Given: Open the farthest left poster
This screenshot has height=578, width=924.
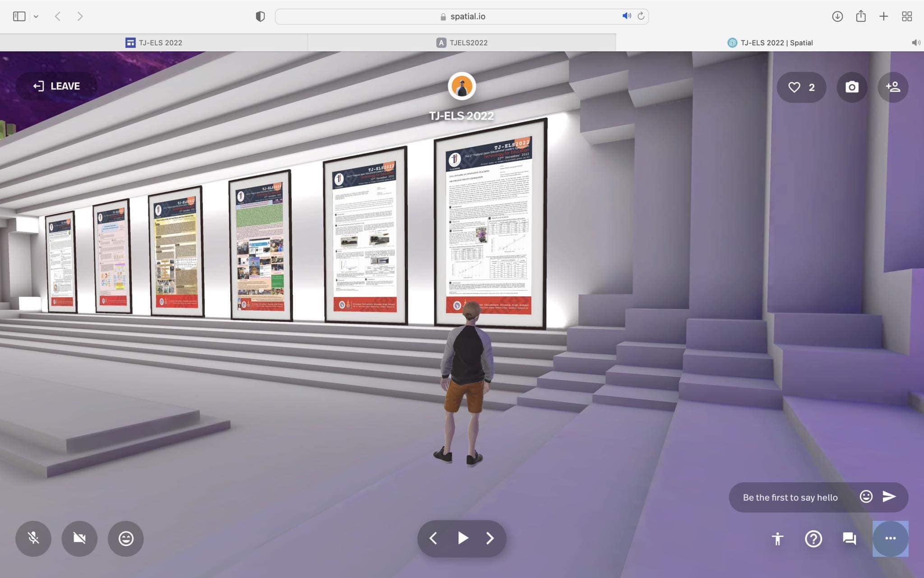Looking at the screenshot, I should click(x=61, y=261).
